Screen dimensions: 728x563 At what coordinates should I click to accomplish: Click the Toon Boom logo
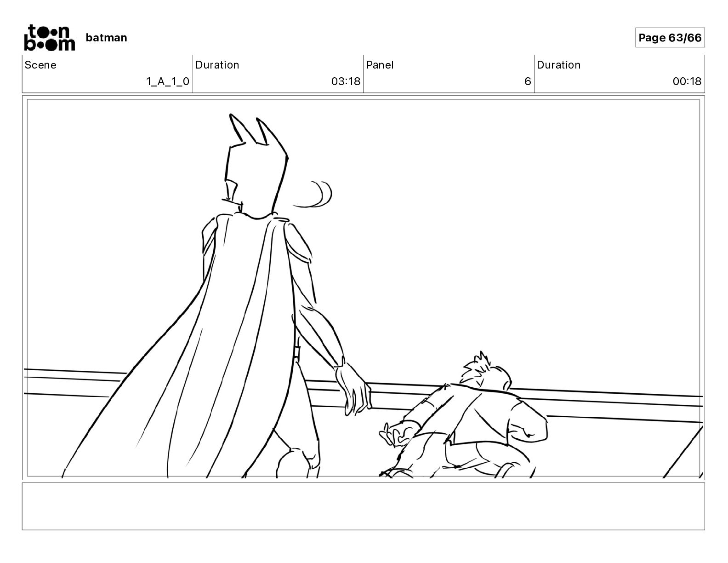pos(49,37)
